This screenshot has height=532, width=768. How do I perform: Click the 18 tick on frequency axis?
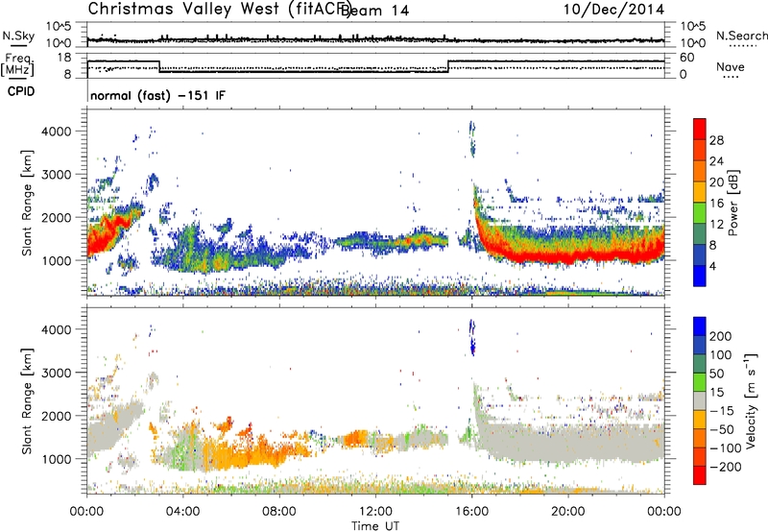click(64, 58)
